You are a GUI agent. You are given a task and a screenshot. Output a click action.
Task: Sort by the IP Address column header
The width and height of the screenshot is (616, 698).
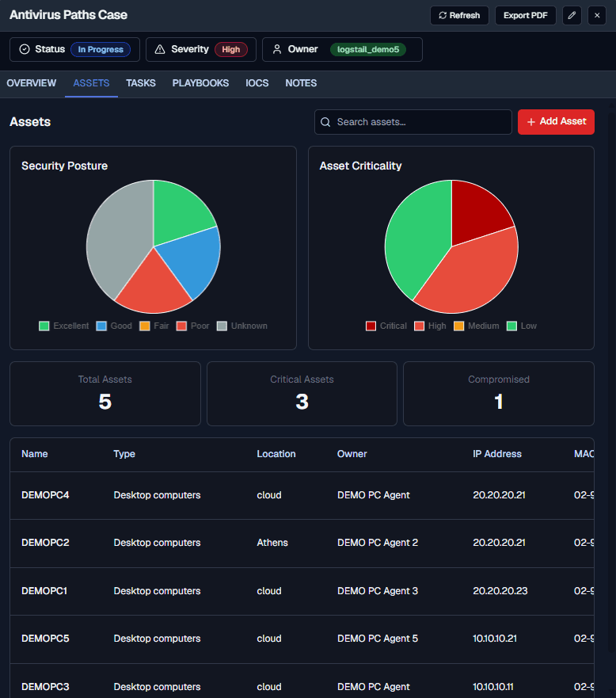pos(497,454)
